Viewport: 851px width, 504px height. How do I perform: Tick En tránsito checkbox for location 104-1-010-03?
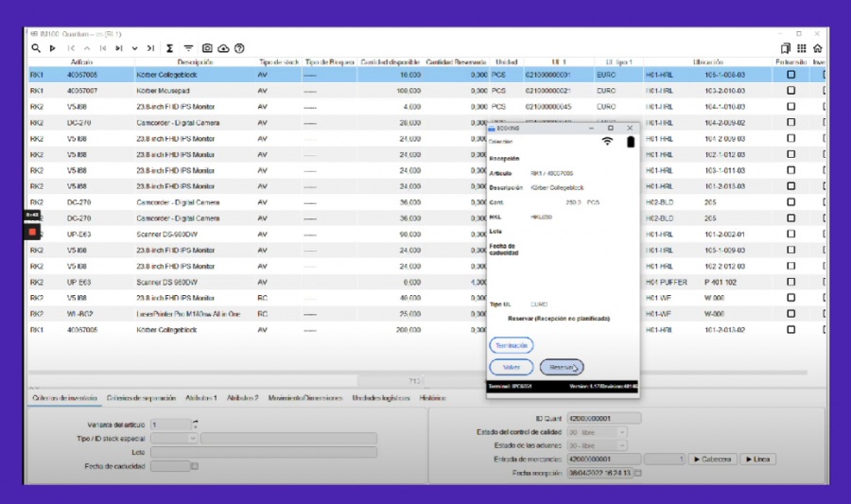click(790, 106)
